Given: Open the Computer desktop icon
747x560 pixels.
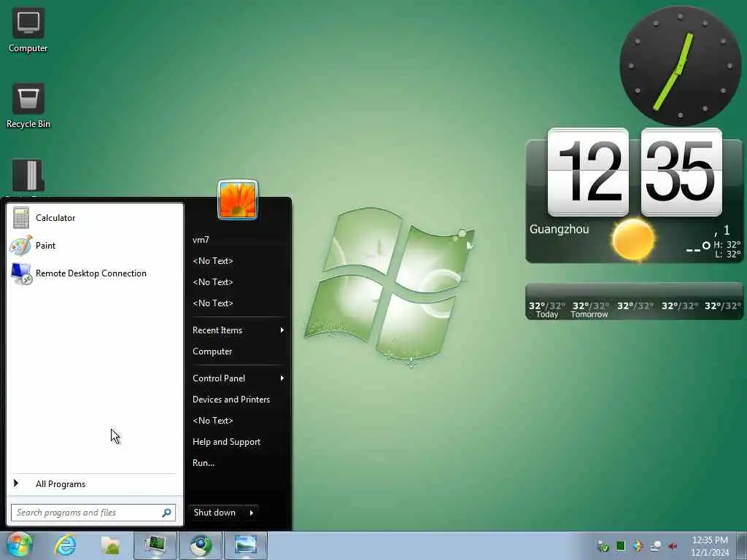Looking at the screenshot, I should (x=28, y=31).
